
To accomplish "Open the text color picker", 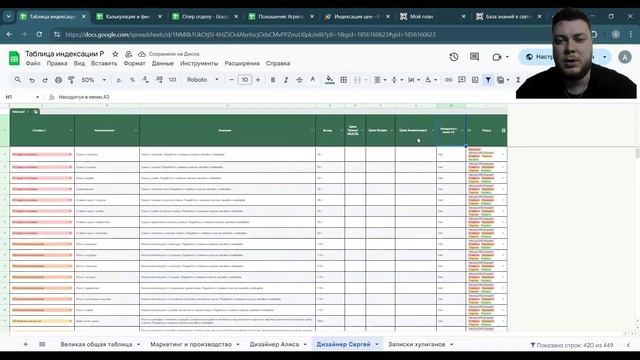I will click(x=313, y=80).
